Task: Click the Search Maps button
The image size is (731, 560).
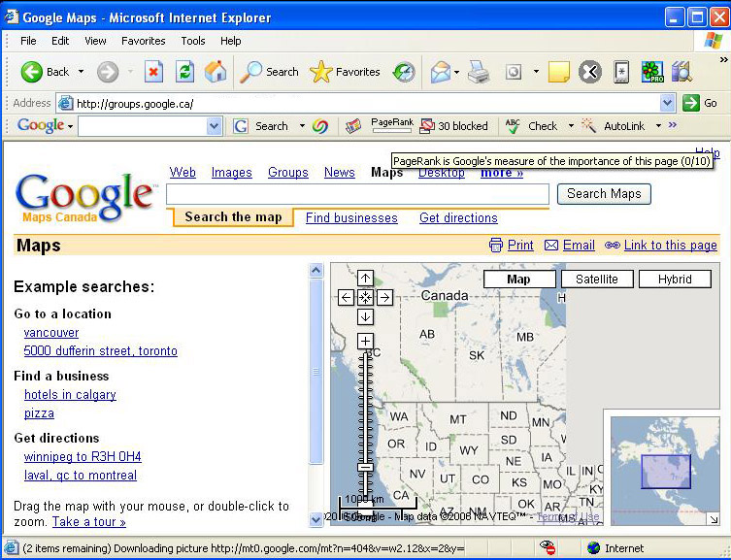Action: click(604, 194)
